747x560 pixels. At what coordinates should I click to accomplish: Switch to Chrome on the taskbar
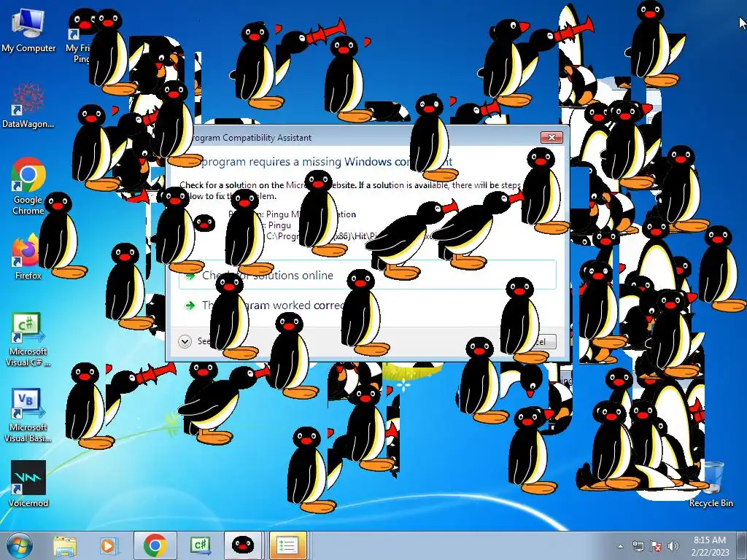[155, 545]
